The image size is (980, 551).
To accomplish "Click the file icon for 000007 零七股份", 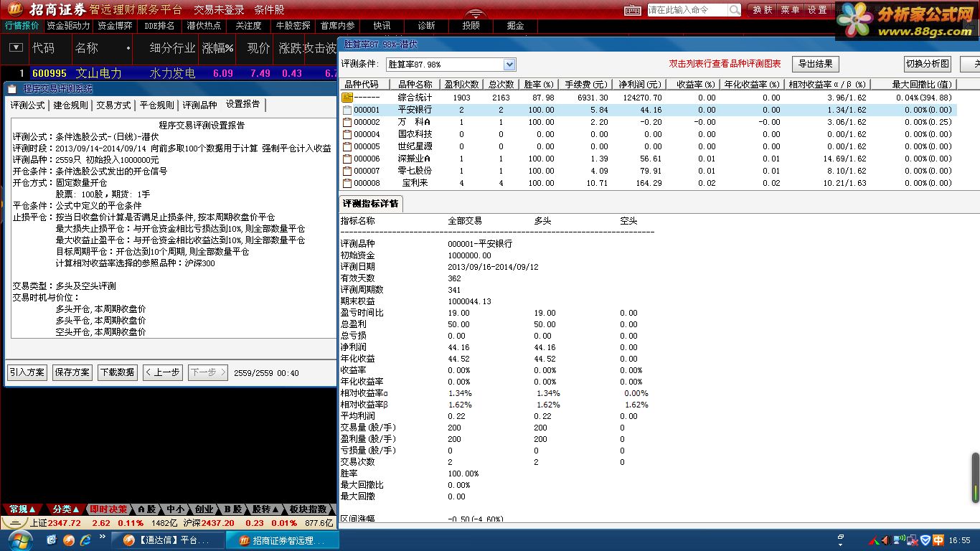I will 347,171.
